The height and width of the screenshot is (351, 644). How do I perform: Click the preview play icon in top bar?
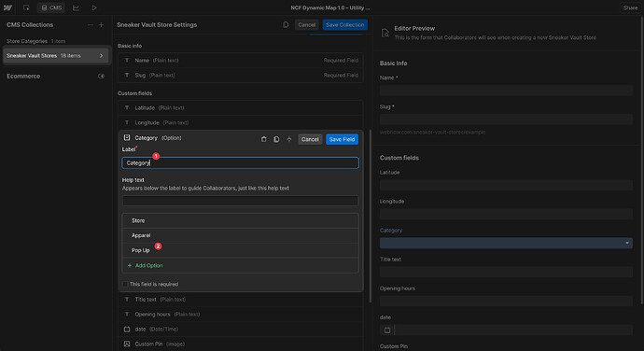[x=94, y=7]
